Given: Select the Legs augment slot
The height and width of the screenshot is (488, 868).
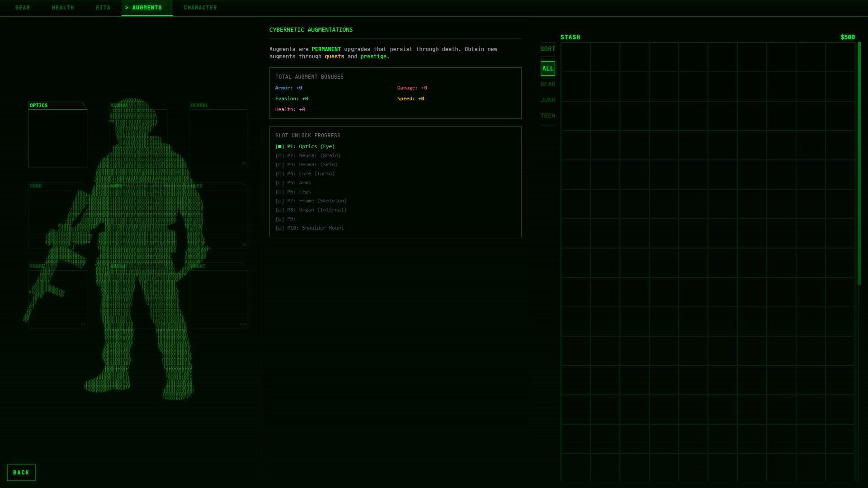Looking at the screenshot, I should (x=218, y=217).
